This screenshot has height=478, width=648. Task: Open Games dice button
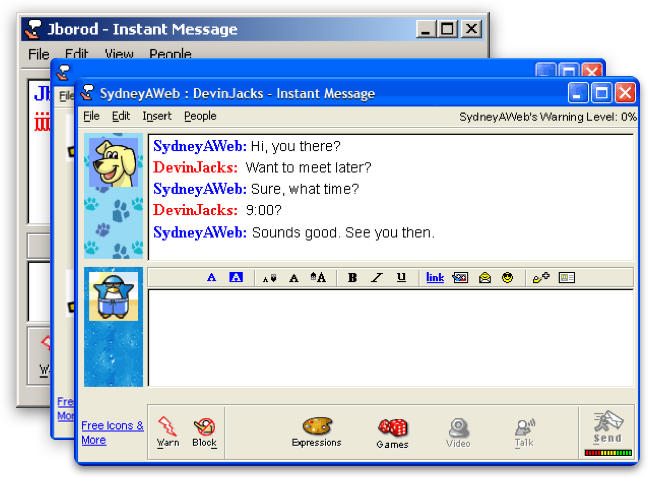point(393,433)
